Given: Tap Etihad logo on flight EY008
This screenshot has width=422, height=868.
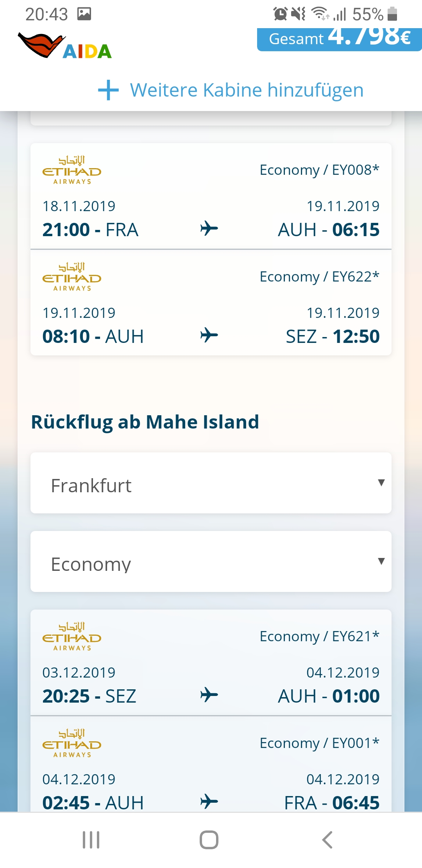Looking at the screenshot, I should (x=72, y=170).
